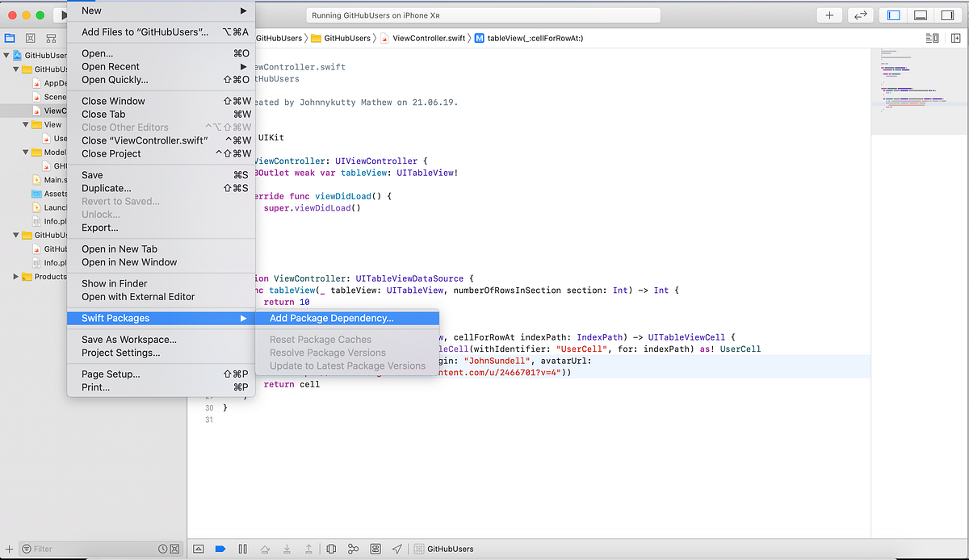This screenshot has height=560, width=969.
Task: Open the Project navigator folder icon
Action: tap(10, 37)
